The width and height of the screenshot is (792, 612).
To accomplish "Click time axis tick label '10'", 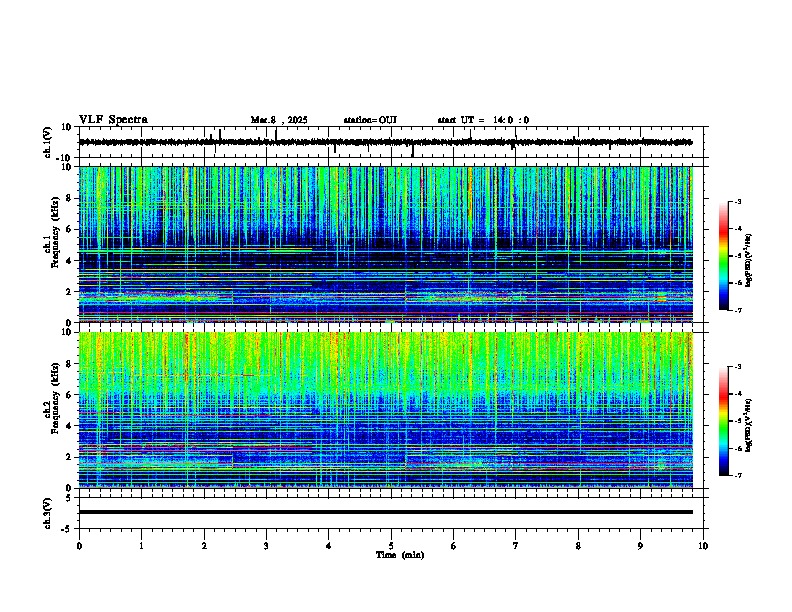I will click(x=703, y=546).
